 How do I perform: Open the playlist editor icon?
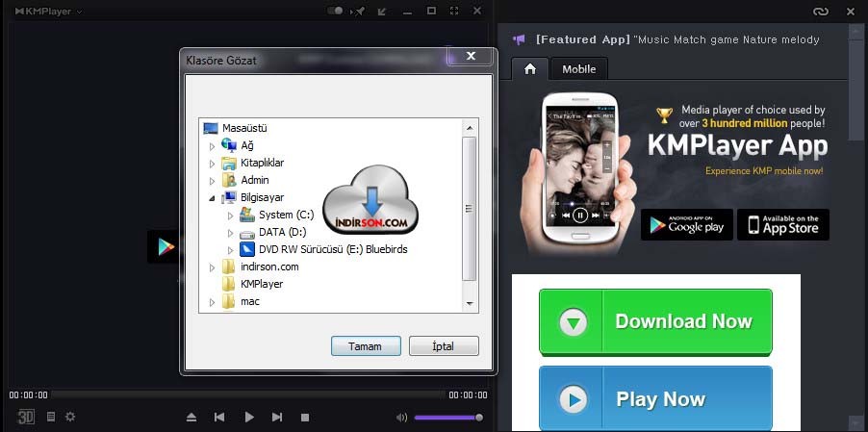tap(50, 417)
